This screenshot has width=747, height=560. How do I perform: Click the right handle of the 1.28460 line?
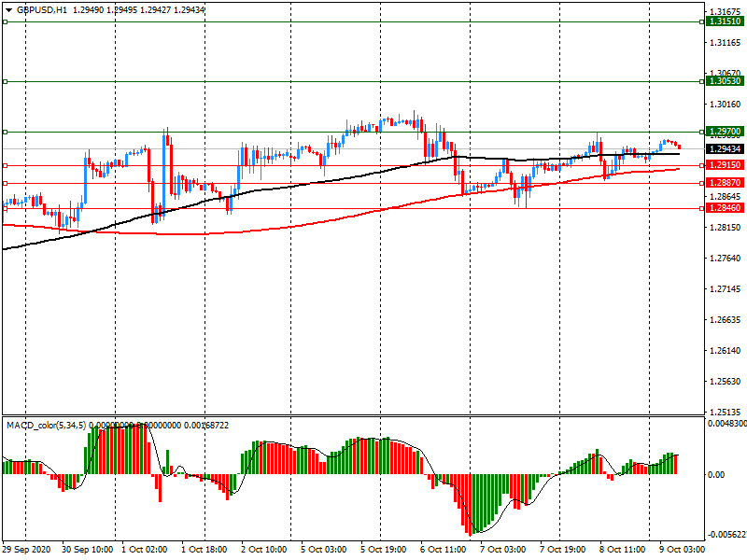pos(702,208)
